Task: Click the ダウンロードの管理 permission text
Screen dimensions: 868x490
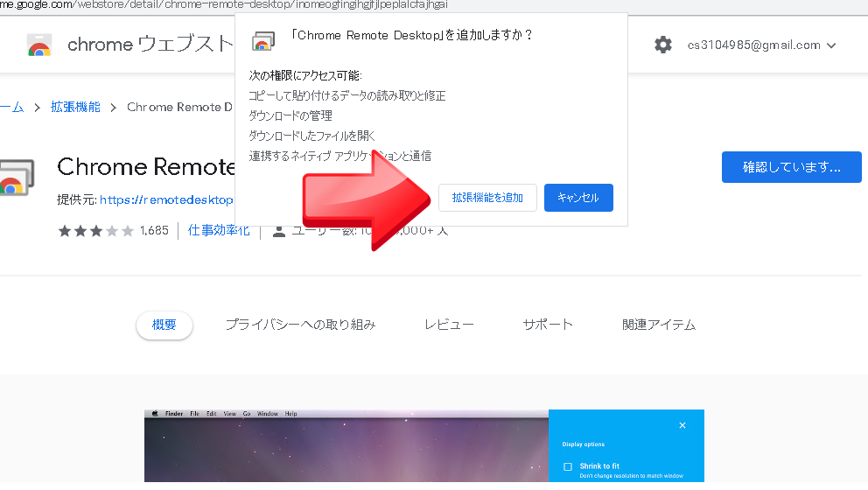Action: (290, 115)
